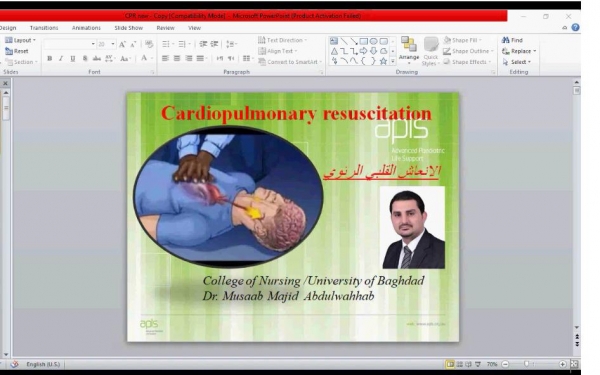This screenshot has height=375, width=600.
Task: Open Quick Styles gallery
Action: tap(430, 51)
